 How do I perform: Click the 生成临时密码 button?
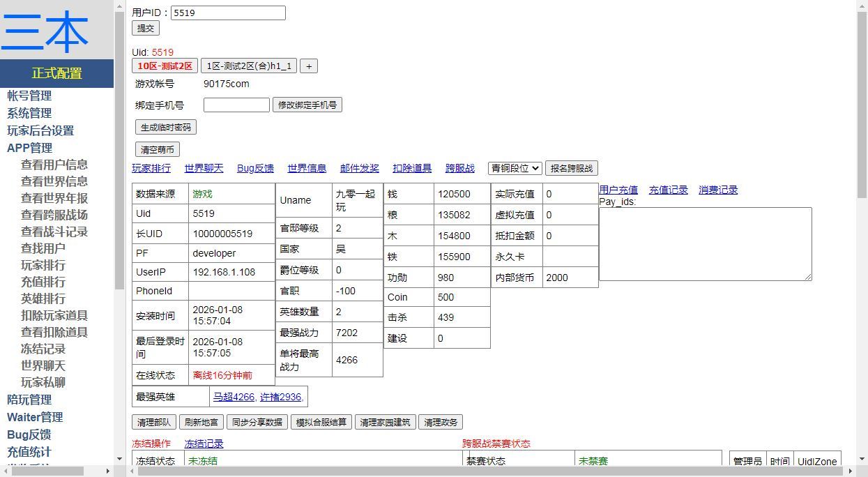click(165, 127)
